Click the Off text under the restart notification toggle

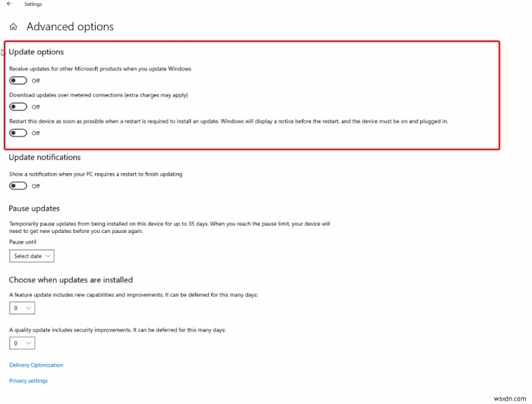pos(36,186)
